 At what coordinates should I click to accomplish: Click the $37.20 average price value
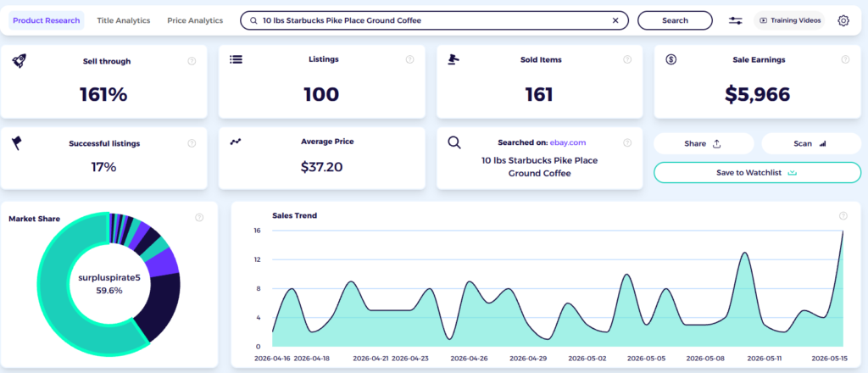(x=321, y=167)
